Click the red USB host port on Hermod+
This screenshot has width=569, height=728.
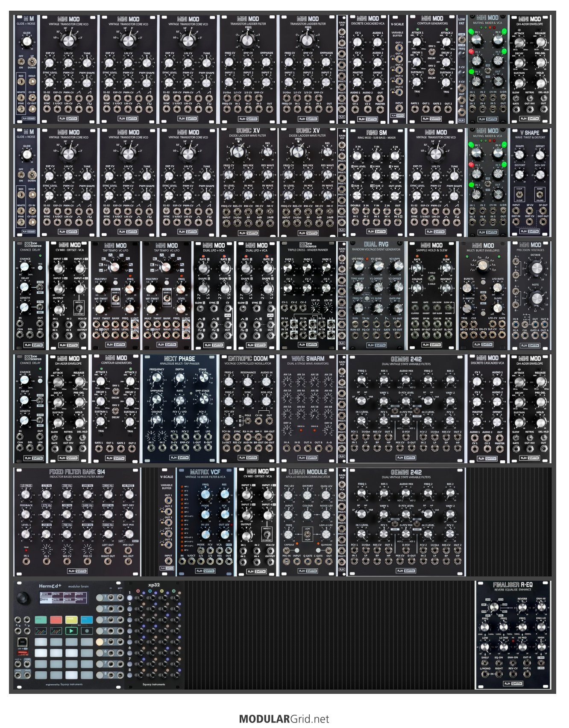coord(23,653)
